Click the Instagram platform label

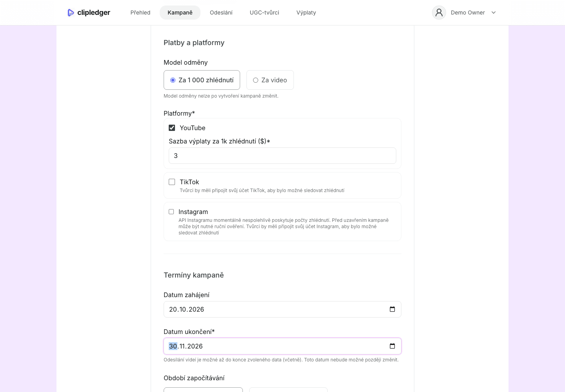pos(193,212)
